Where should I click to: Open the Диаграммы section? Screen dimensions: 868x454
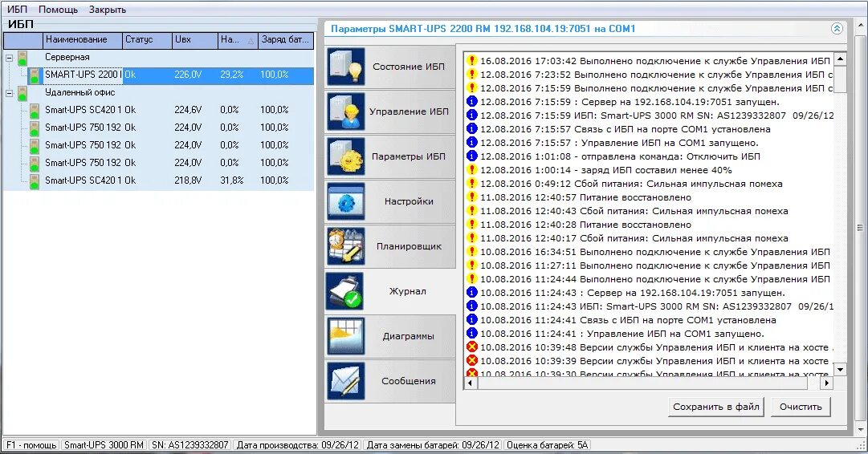(x=390, y=336)
